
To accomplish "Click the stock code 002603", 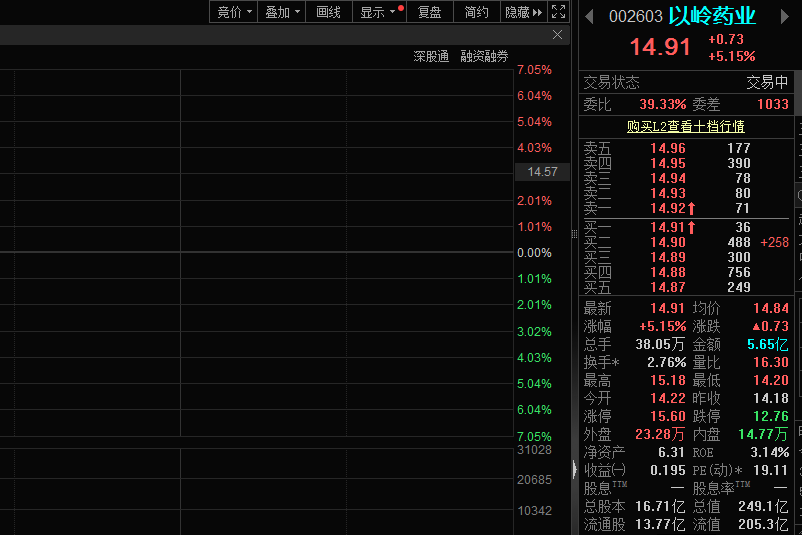I will (636, 17).
